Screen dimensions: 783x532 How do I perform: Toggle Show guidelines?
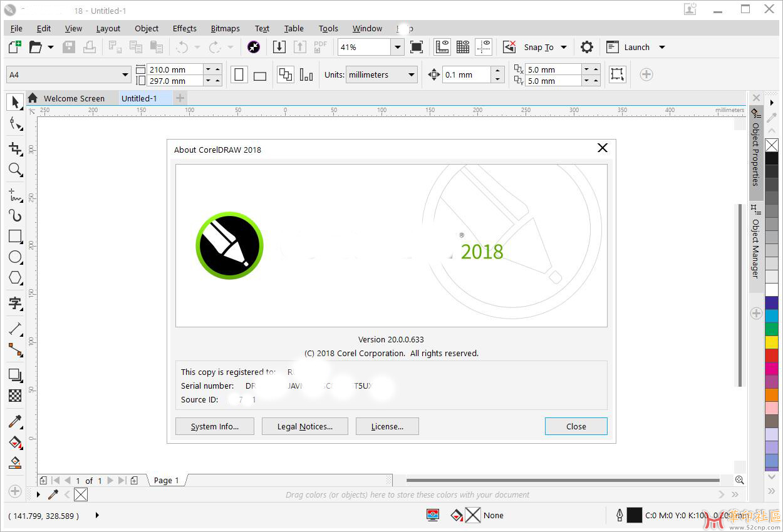[484, 47]
